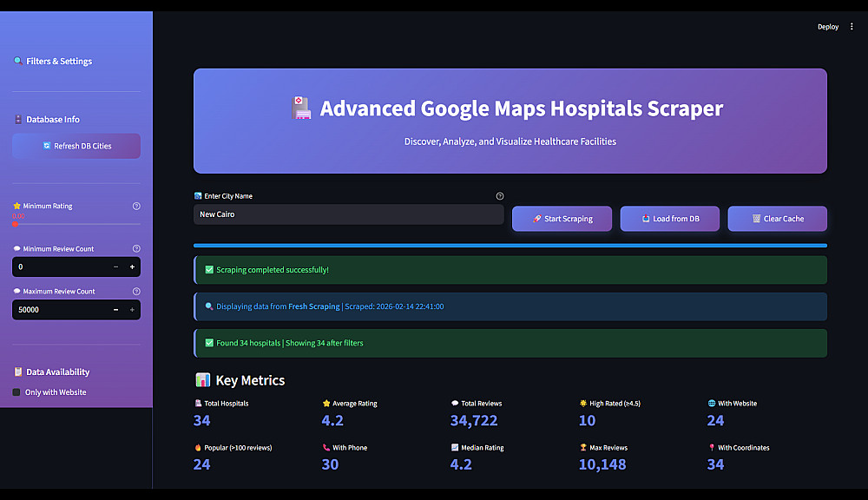
Task: Click the rocket icon on Start Scraping
Action: tap(536, 219)
